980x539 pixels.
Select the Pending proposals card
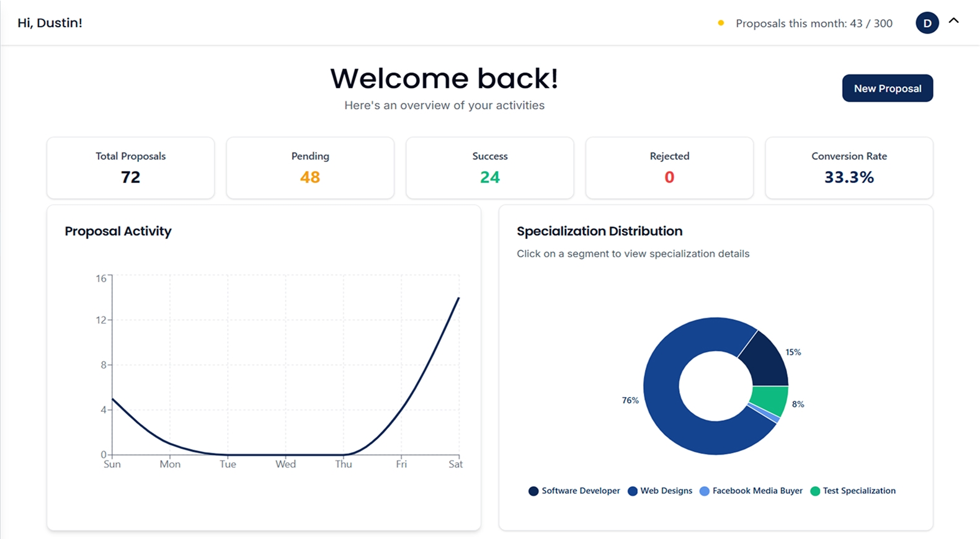310,168
